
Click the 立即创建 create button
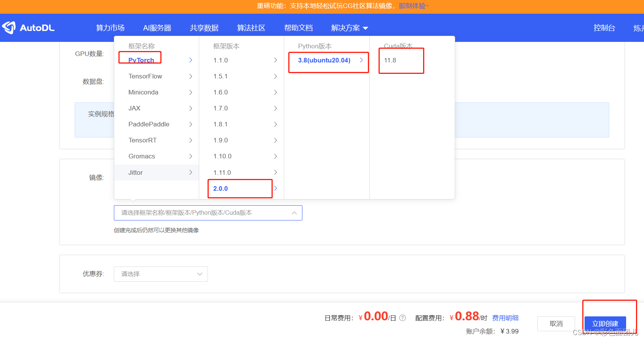point(605,324)
